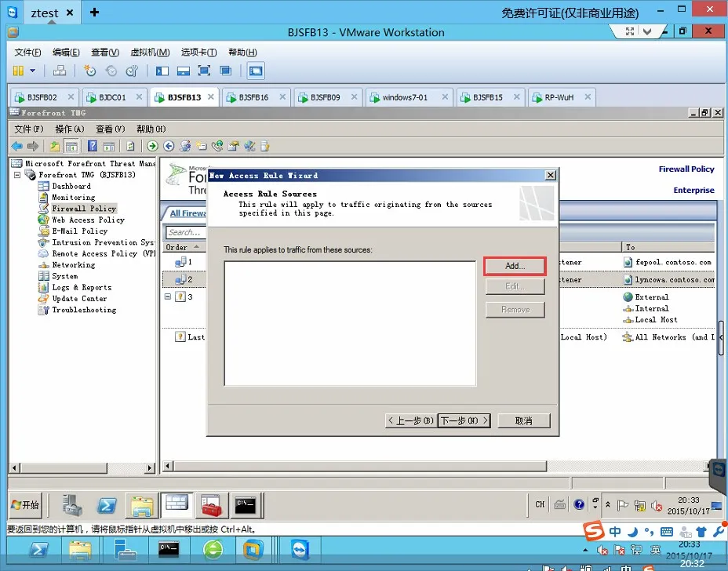The image size is (728, 571).
Task: Open the VMware 选项卡(T) menu
Action: click(198, 52)
